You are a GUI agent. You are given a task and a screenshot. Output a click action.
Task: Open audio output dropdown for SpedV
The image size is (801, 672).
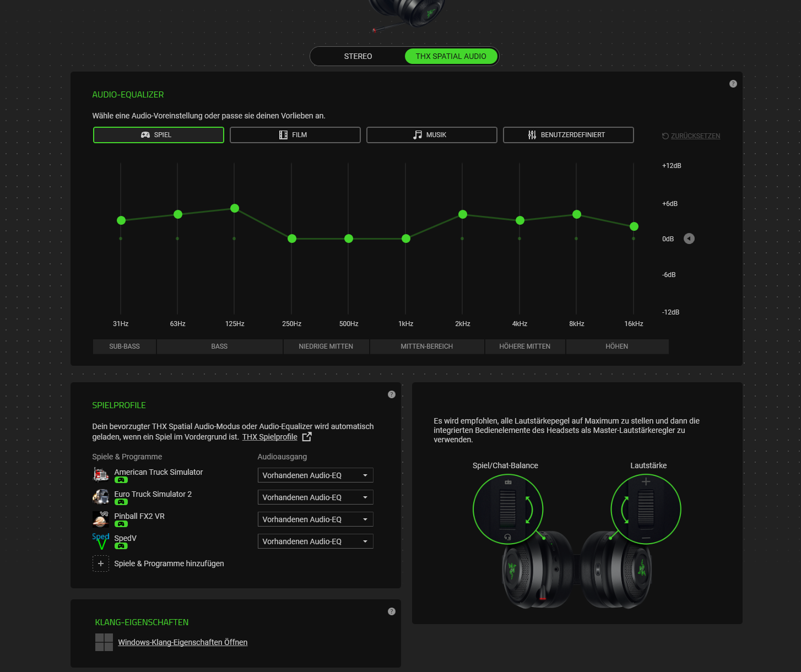[x=316, y=541]
